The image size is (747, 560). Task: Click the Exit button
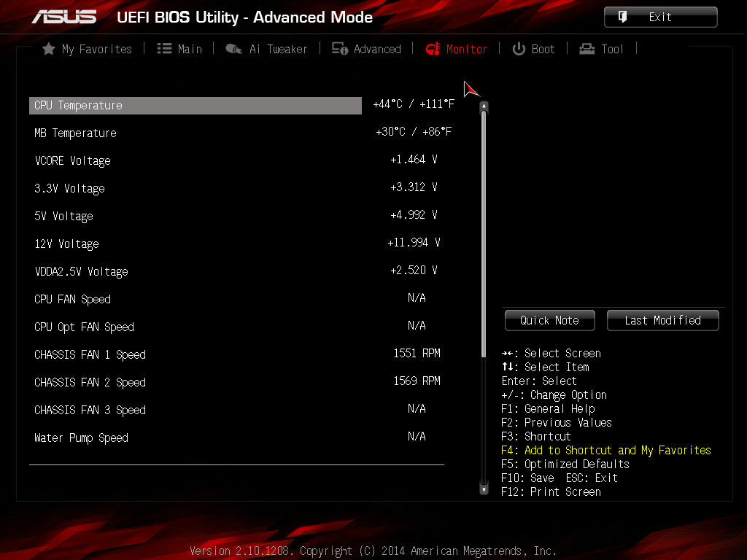point(660,17)
